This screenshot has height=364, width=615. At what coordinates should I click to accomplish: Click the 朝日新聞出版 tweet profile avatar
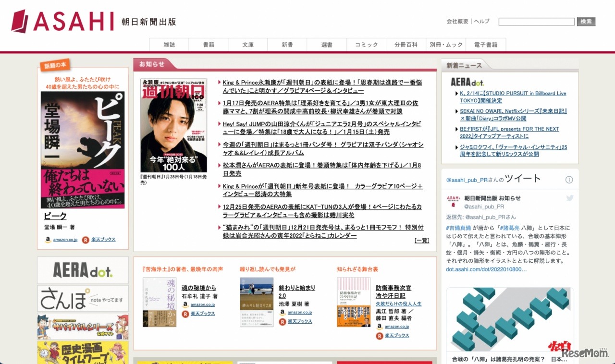(453, 201)
